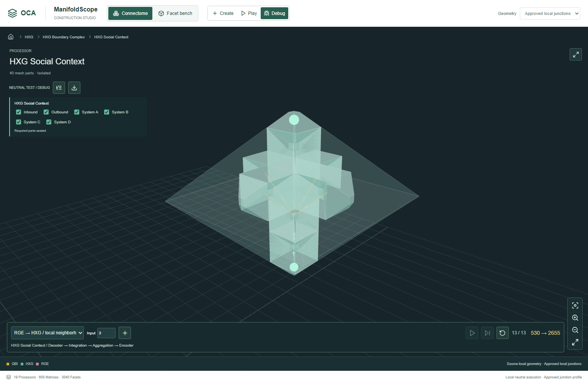Click the OCA logo
Image resolution: width=588 pixels, height=383 pixels.
coord(22,13)
